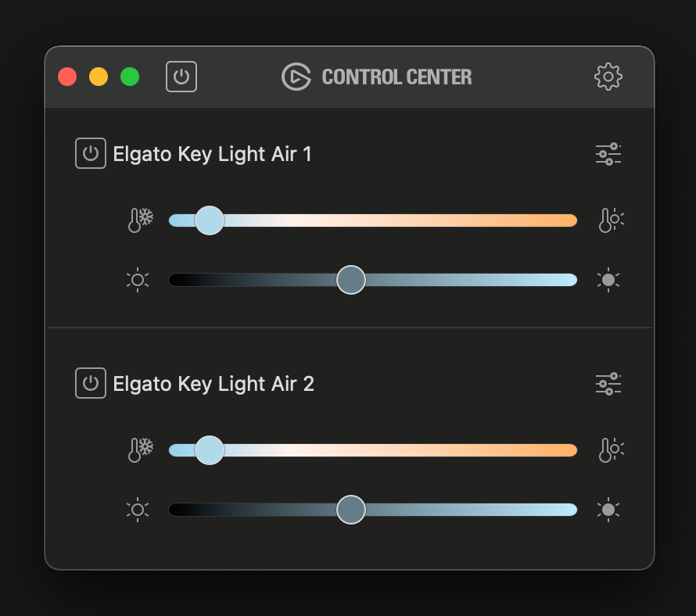The image size is (696, 616).
Task: Open Control Center settings gear
Action: click(608, 77)
